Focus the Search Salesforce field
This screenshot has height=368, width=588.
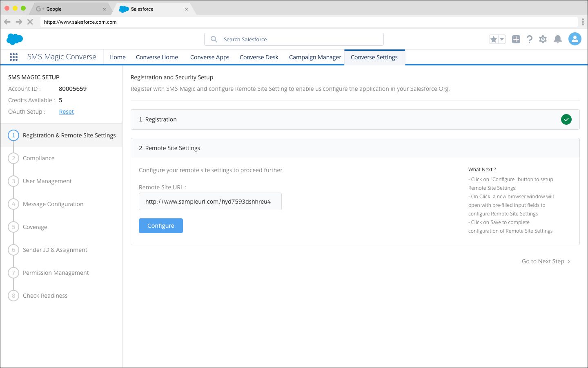tap(294, 39)
